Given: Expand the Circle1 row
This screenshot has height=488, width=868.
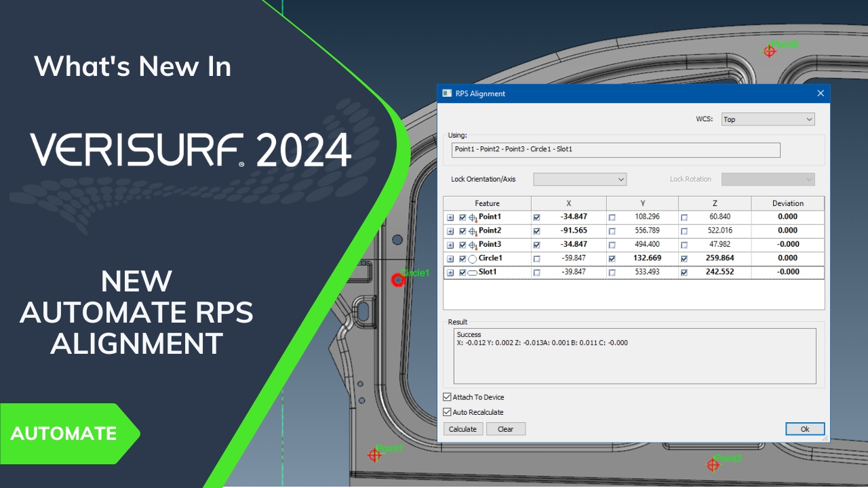Looking at the screenshot, I should (x=450, y=259).
